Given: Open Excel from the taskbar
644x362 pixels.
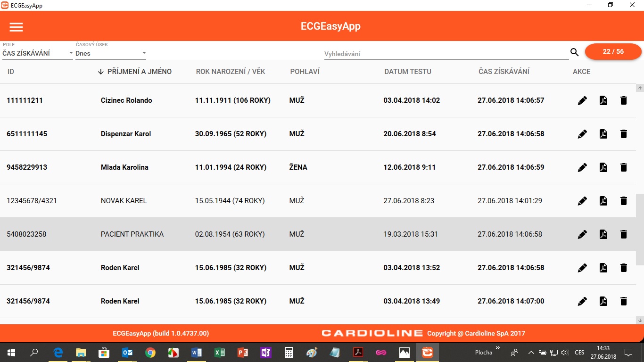Looking at the screenshot, I should 219,353.
